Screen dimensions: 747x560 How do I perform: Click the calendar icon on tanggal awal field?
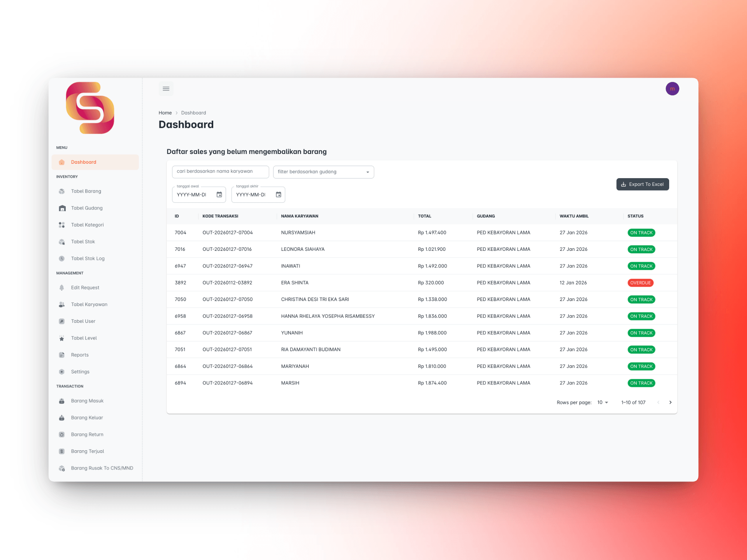[220, 194]
